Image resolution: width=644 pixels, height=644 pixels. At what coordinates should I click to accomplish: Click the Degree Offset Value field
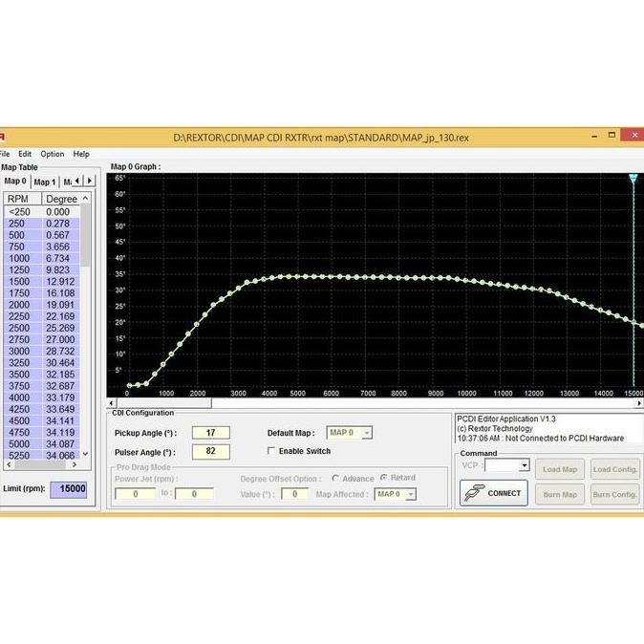pyautogui.click(x=294, y=494)
